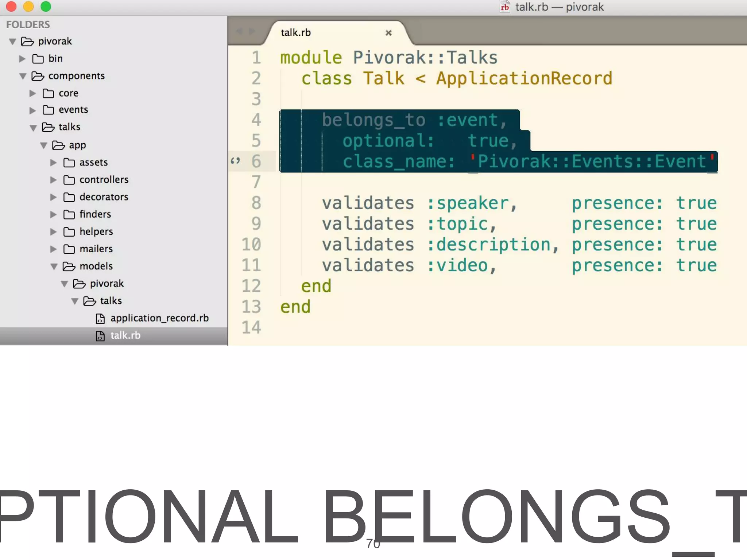Click ':video,' symbol on line 11

pyautogui.click(x=462, y=266)
